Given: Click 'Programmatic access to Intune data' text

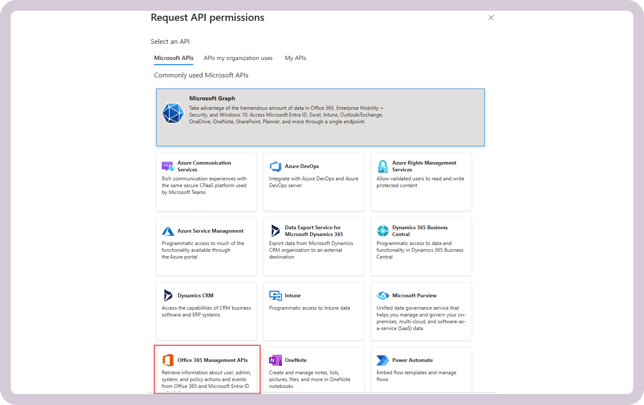Looking at the screenshot, I should pyautogui.click(x=309, y=308).
